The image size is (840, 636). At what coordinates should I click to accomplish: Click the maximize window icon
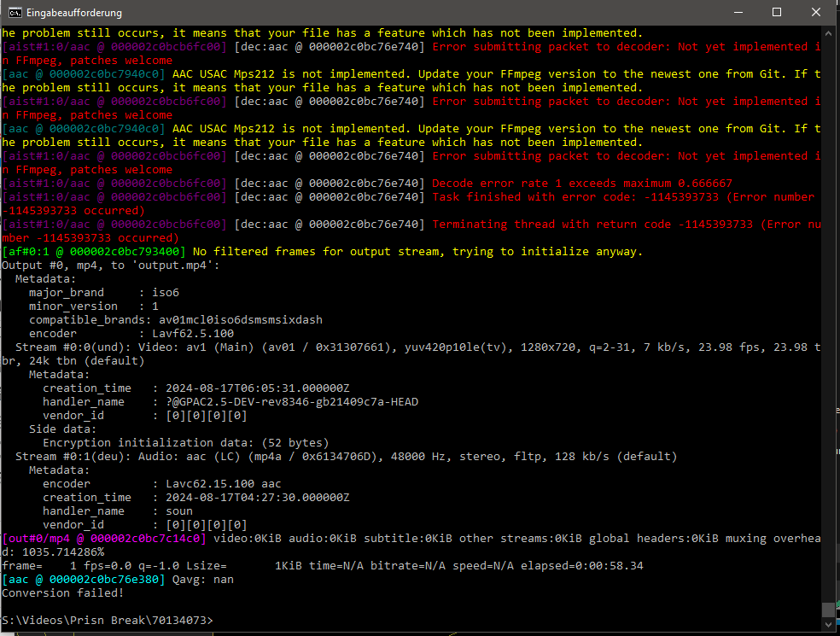(776, 12)
